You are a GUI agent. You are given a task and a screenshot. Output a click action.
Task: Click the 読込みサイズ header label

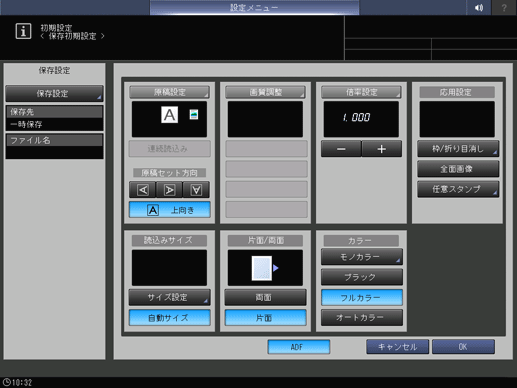[169, 240]
